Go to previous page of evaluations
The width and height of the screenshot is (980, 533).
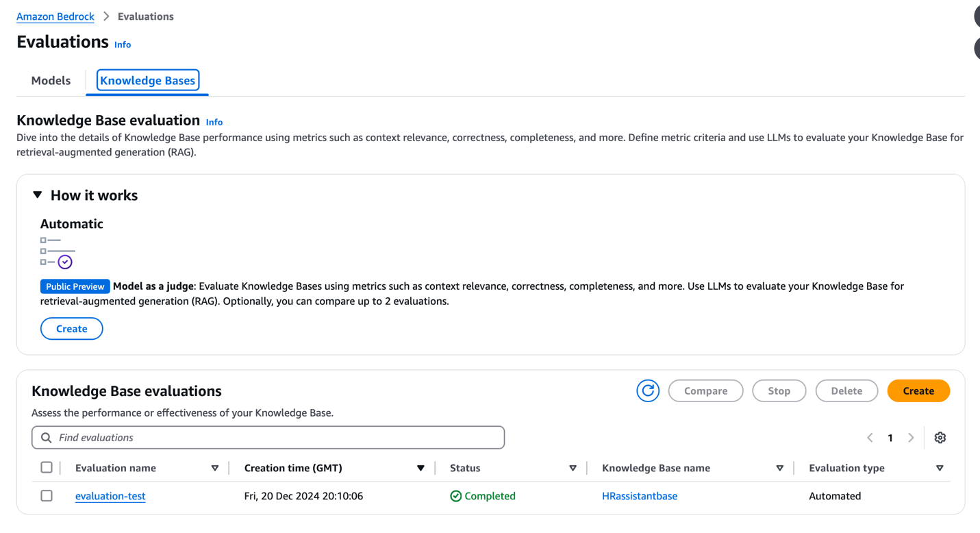(x=870, y=438)
